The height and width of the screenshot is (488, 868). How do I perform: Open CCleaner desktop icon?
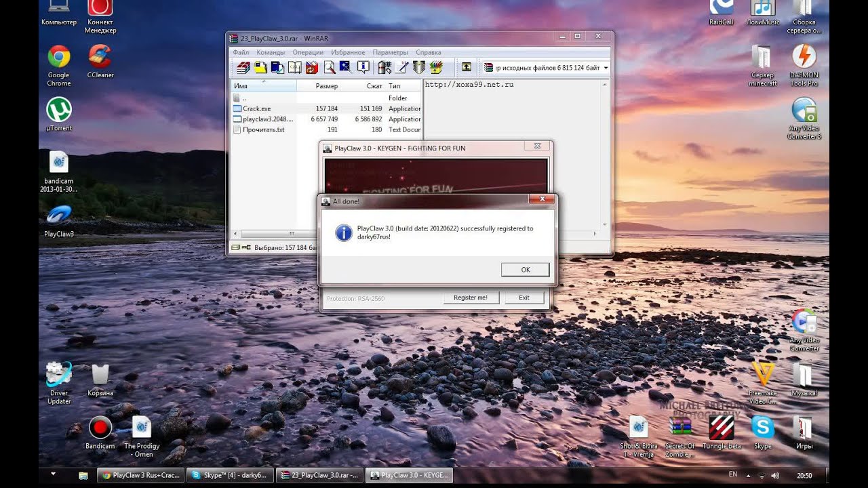[x=100, y=62]
